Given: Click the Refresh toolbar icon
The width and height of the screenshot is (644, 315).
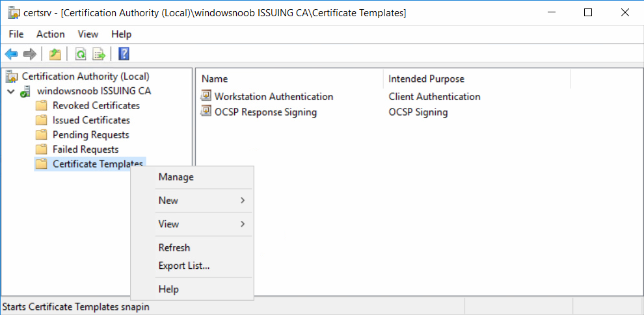Looking at the screenshot, I should (81, 54).
